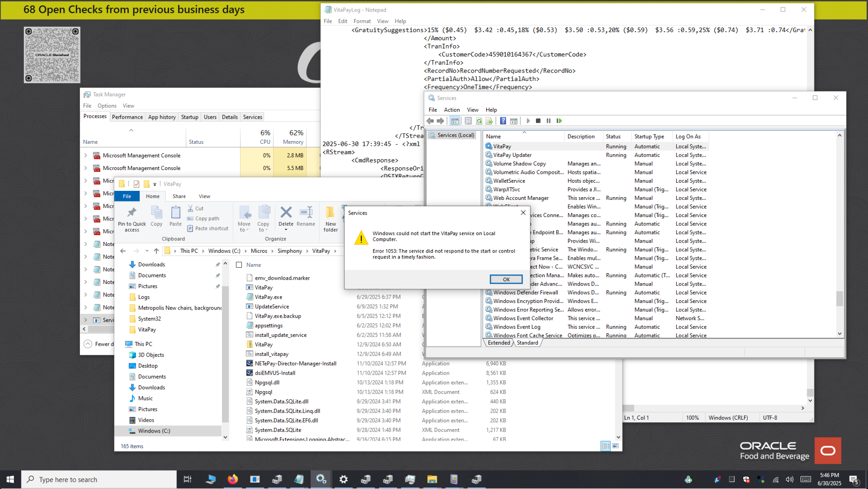The image size is (868, 489).
Task: Open Task View on the taskbar
Action: click(x=187, y=479)
